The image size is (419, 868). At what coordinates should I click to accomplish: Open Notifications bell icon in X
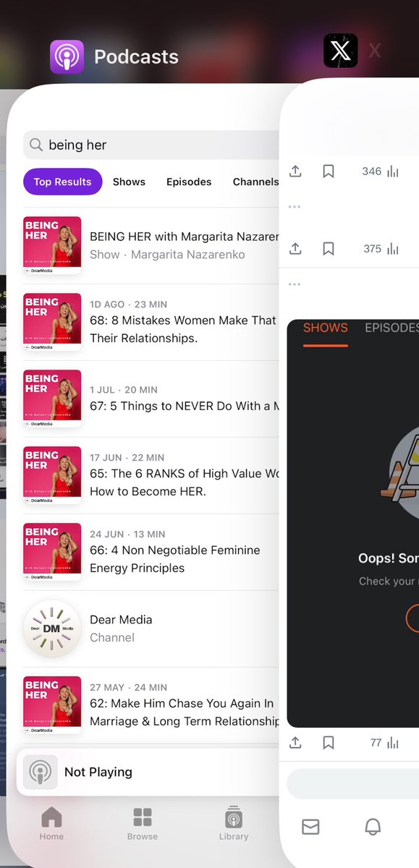[x=373, y=826]
